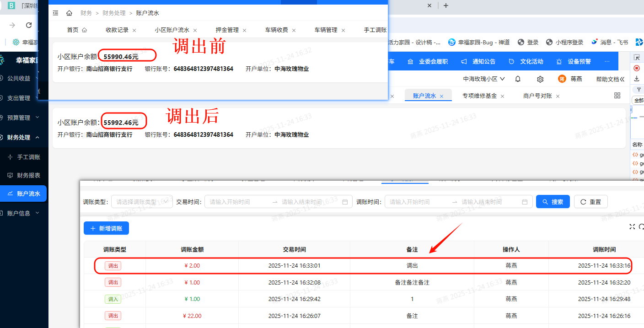
Task: Click the notification bell icon
Action: pos(518,79)
